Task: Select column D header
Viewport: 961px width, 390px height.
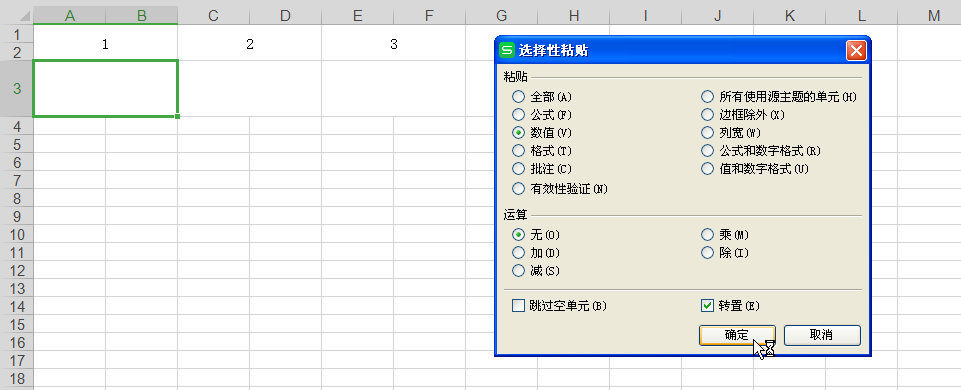Action: point(286,16)
